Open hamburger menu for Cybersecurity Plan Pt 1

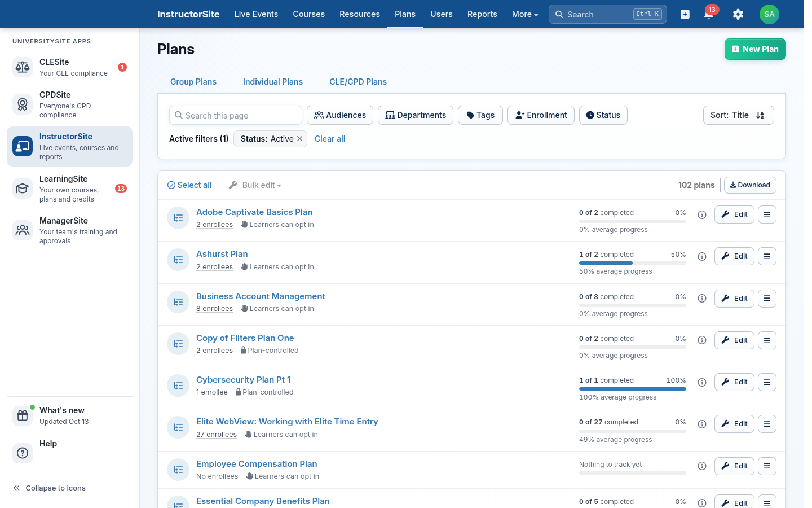[767, 382]
